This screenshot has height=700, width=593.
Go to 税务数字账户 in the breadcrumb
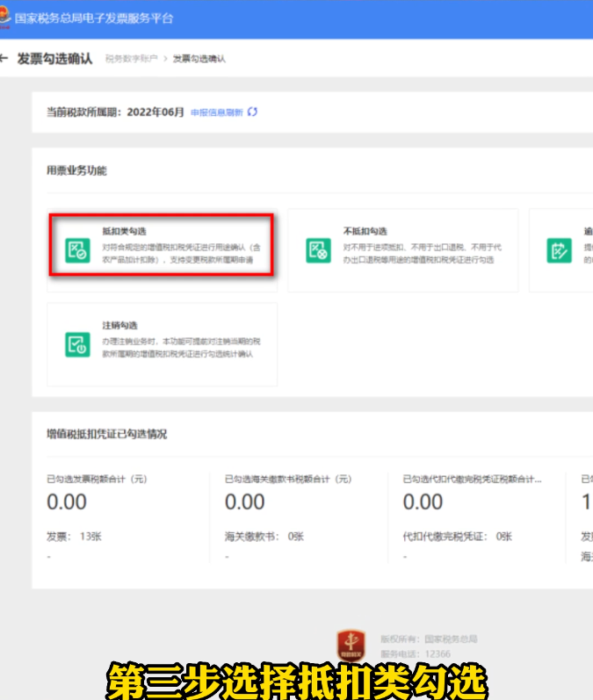point(131,59)
